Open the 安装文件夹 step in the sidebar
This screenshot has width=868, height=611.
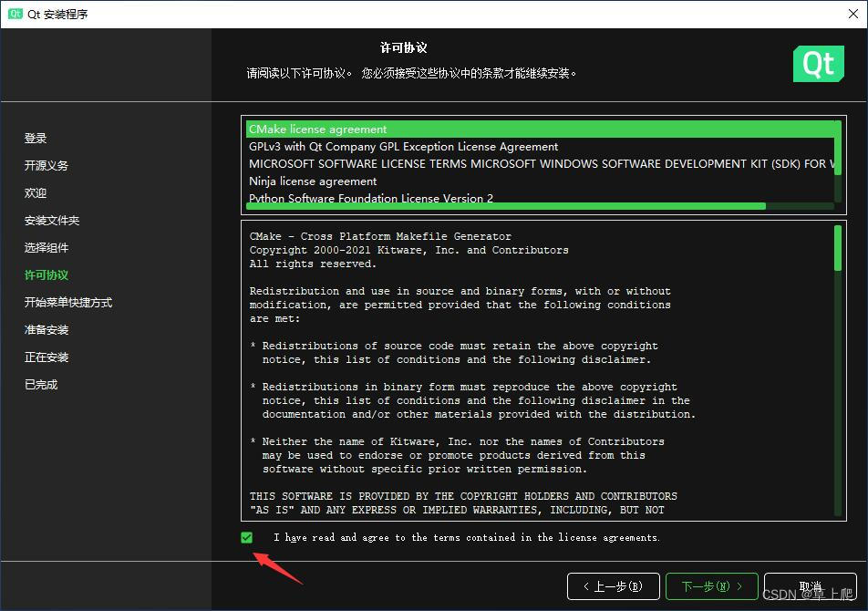pos(50,220)
